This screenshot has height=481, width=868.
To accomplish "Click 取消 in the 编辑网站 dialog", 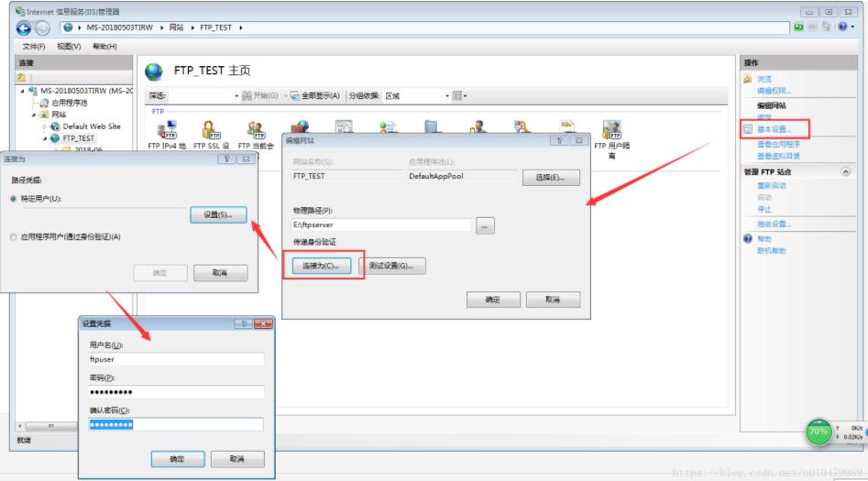I will (553, 300).
